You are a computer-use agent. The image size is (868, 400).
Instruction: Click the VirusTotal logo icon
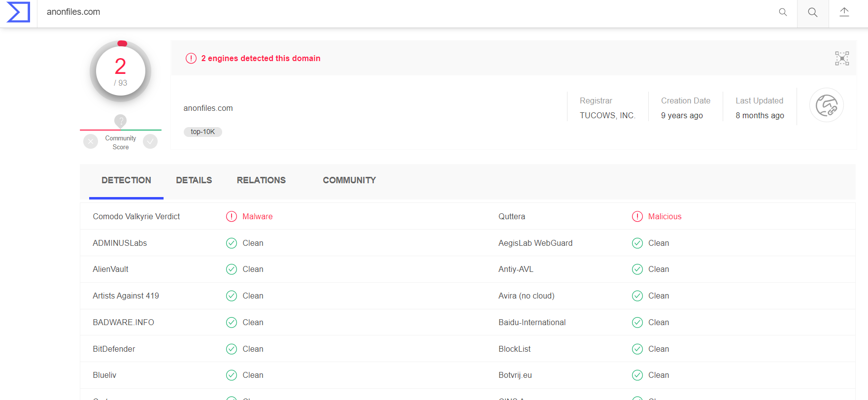[x=18, y=12]
